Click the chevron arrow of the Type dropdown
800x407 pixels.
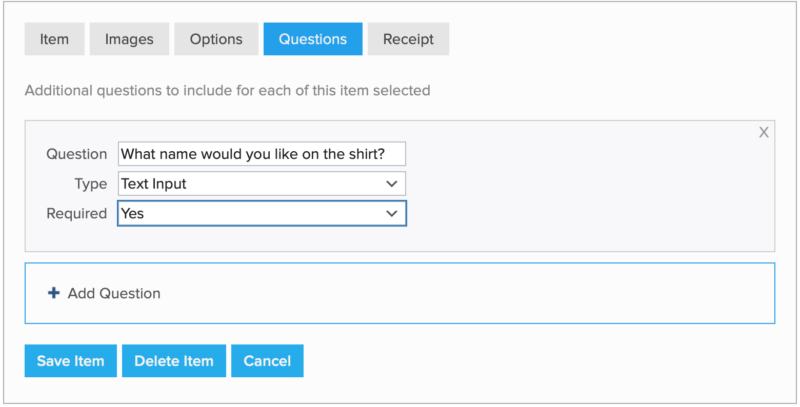click(x=391, y=184)
